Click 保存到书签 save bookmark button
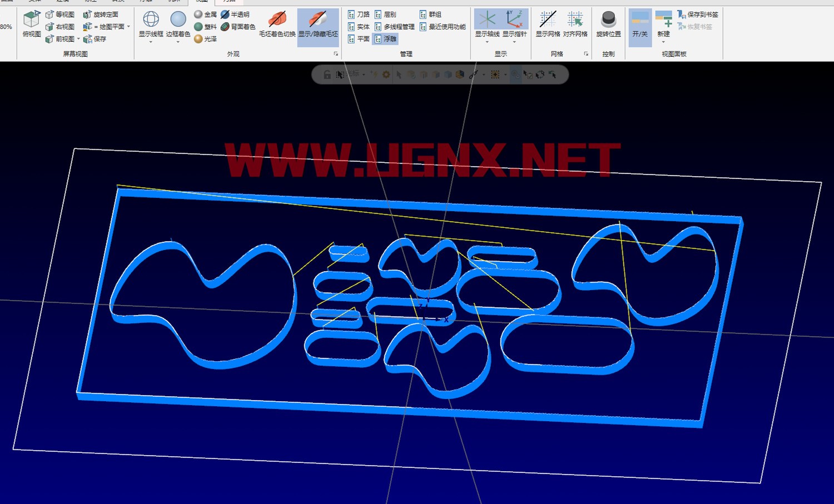This screenshot has height=504, width=834. pos(697,14)
